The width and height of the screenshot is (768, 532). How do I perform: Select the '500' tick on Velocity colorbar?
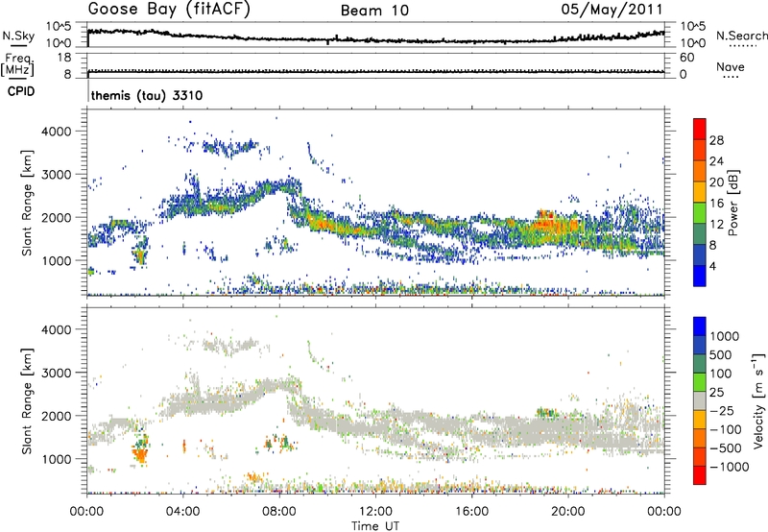721,354
